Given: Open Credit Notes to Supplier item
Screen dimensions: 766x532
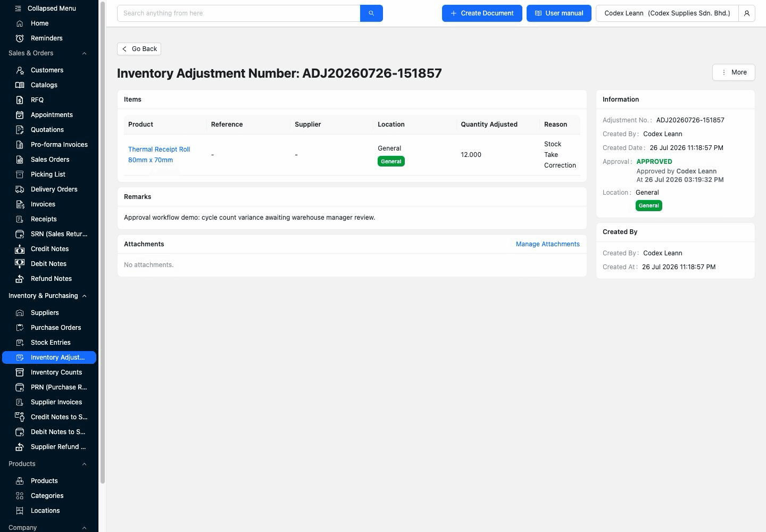Looking at the screenshot, I should click(49, 417).
